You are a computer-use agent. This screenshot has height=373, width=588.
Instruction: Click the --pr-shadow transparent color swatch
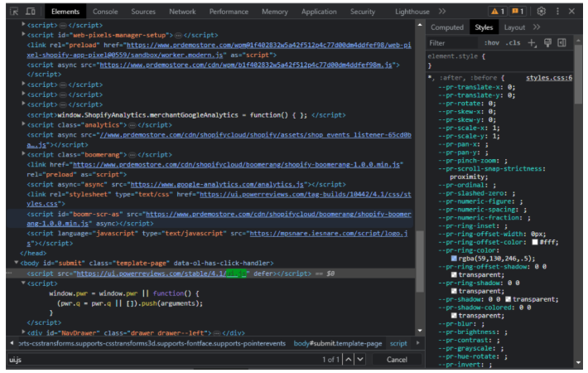coord(508,299)
